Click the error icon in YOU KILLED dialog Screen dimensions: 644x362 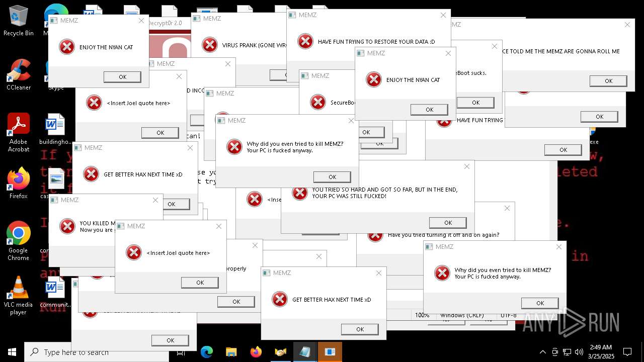click(67, 226)
